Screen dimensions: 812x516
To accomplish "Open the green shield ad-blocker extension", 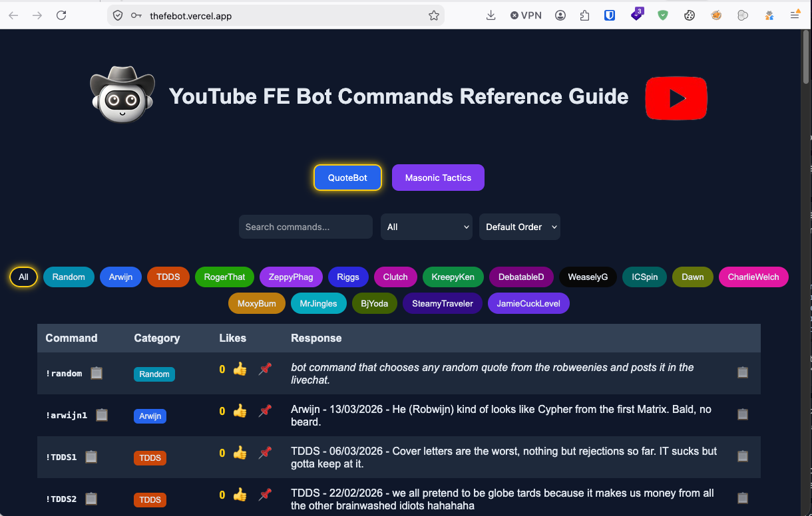I will point(663,15).
